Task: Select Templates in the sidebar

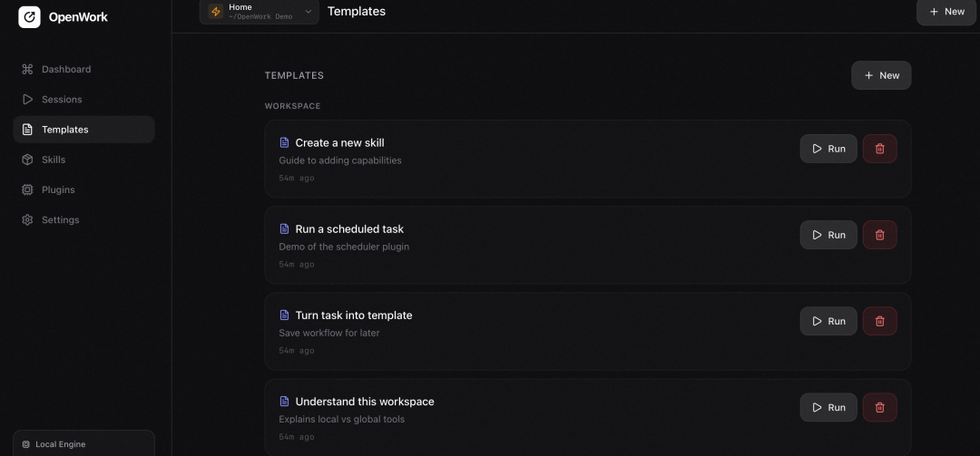Action: [x=64, y=130]
